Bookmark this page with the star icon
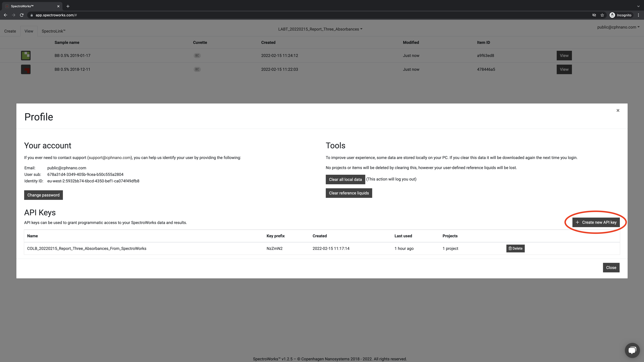The image size is (644, 362). pyautogui.click(x=602, y=15)
